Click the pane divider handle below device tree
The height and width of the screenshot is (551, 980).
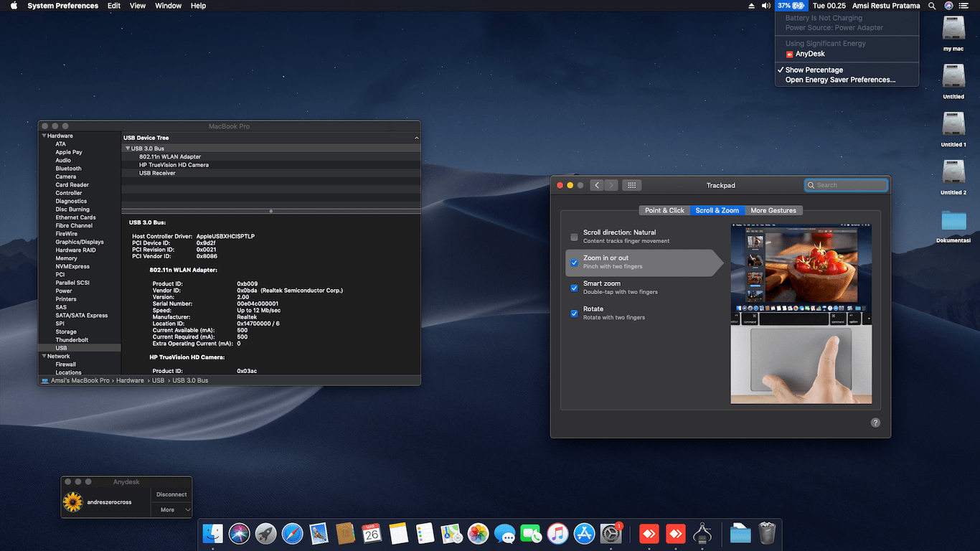pyautogui.click(x=270, y=211)
